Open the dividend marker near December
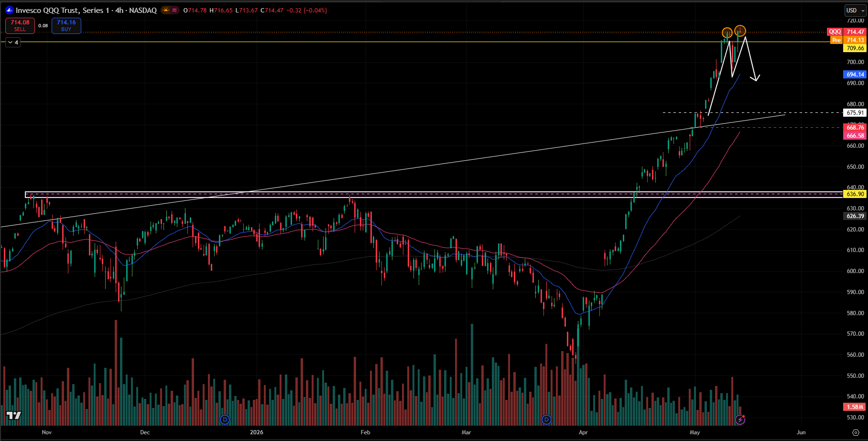Viewport: 868px width, 441px height. point(225,419)
